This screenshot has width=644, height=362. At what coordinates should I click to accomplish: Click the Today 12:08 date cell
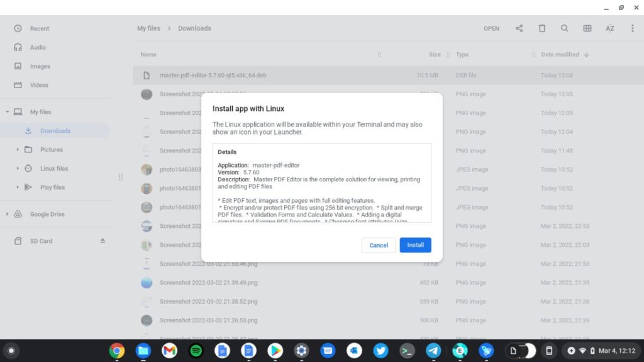[557, 76]
